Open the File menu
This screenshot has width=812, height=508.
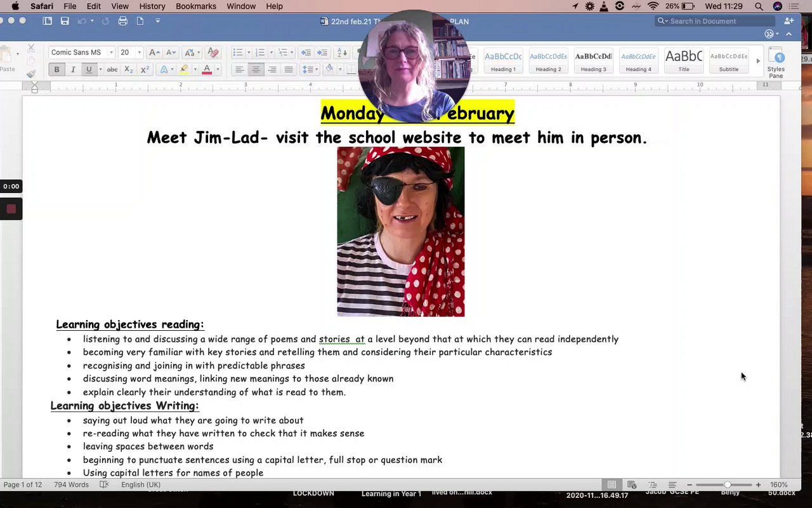[x=70, y=6]
